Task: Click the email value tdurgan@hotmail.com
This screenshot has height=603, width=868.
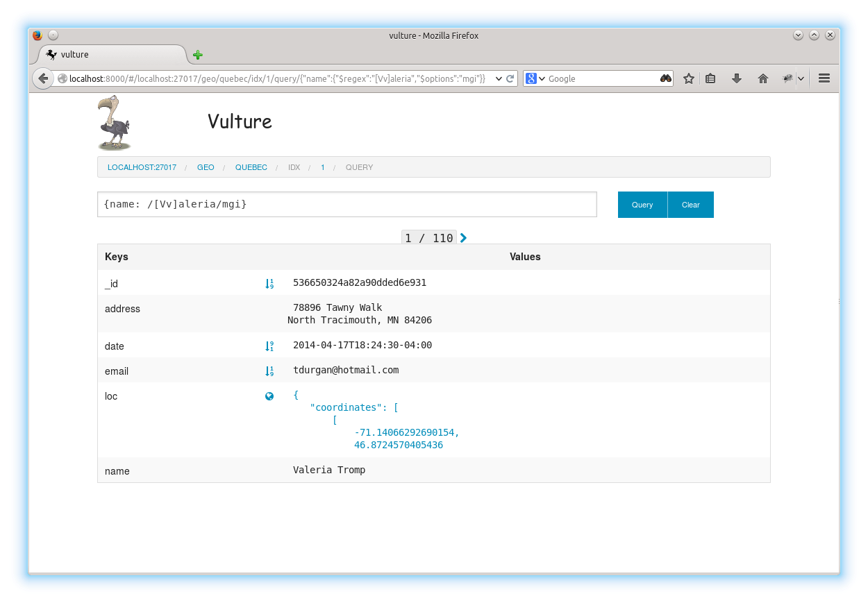Action: coord(346,370)
